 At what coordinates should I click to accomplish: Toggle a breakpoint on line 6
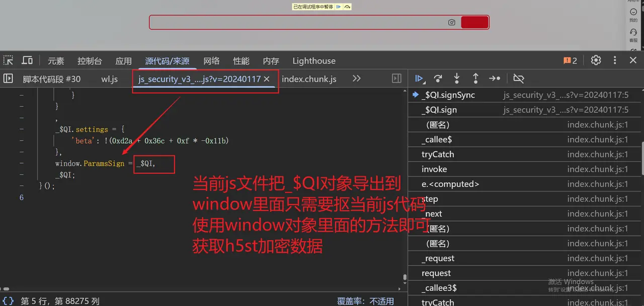[21, 197]
